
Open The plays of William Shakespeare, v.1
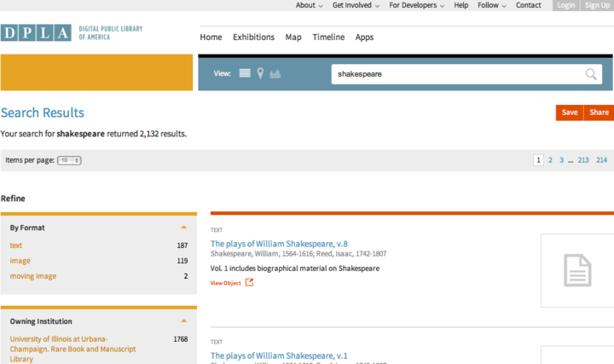(279, 355)
